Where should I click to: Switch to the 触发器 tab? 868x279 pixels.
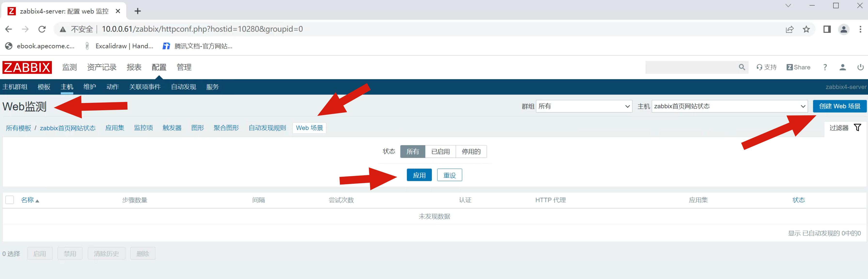(x=172, y=128)
